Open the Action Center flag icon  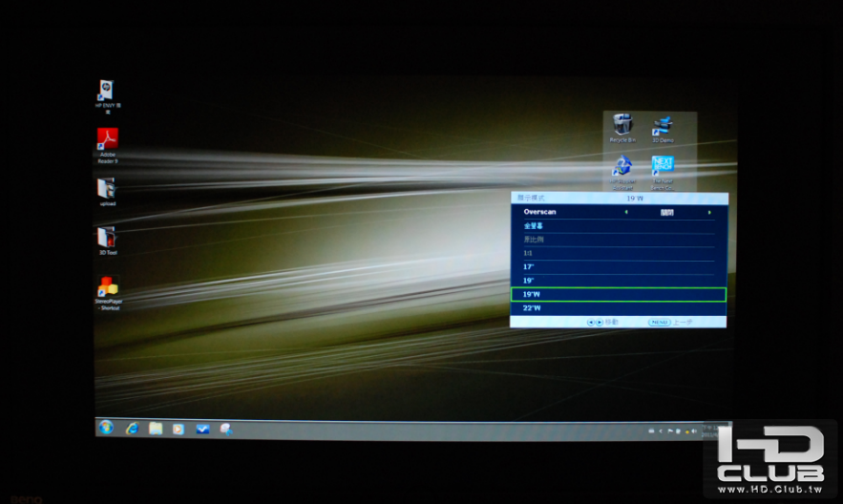coord(670,430)
